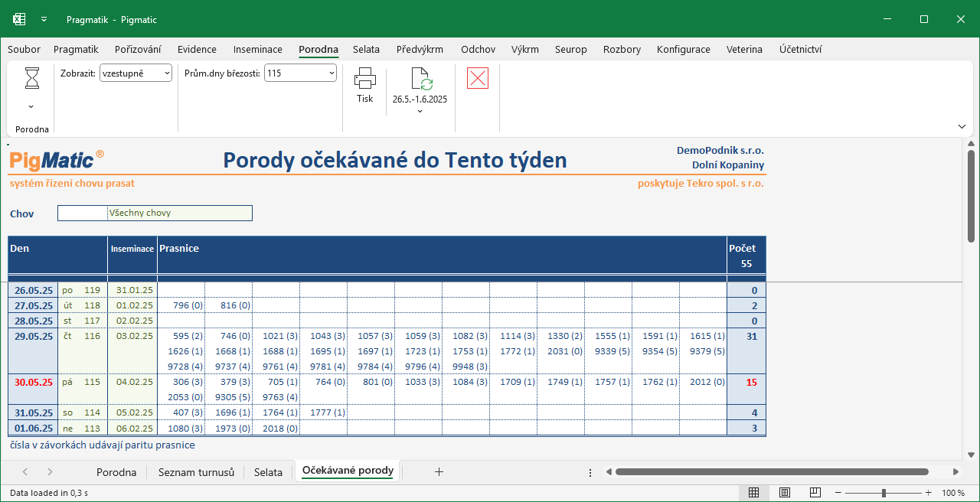980x502 pixels.
Task: Switch to Normal view in the status bar
Action: [753, 493]
